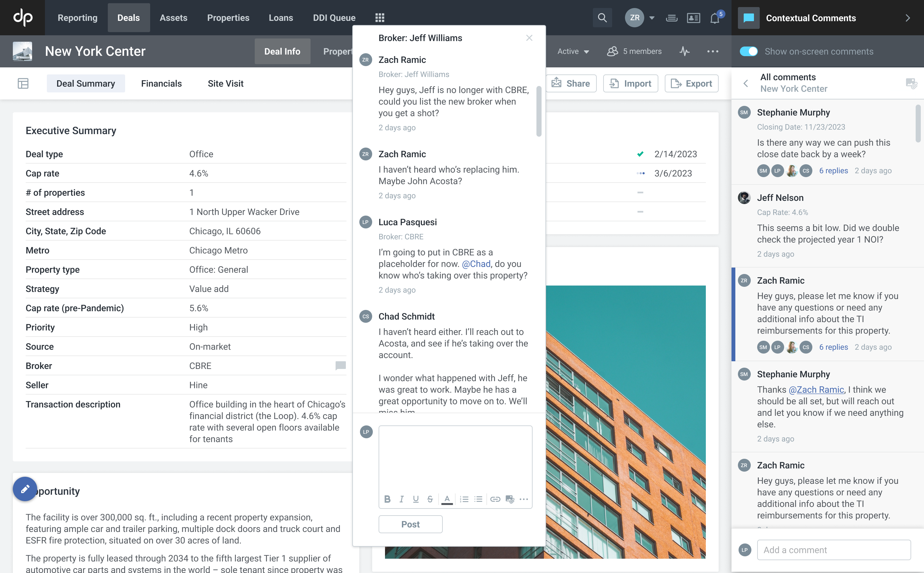Open the notifications bell

click(x=714, y=18)
